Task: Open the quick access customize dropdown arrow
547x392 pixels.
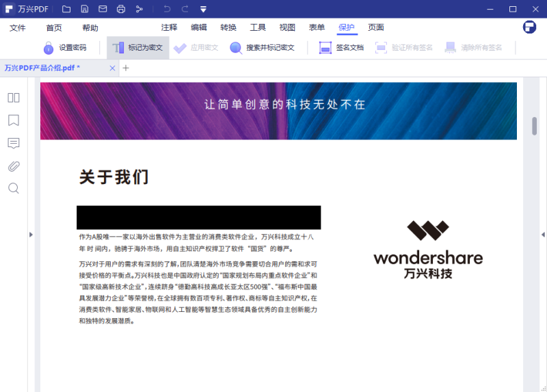Action: click(x=203, y=10)
